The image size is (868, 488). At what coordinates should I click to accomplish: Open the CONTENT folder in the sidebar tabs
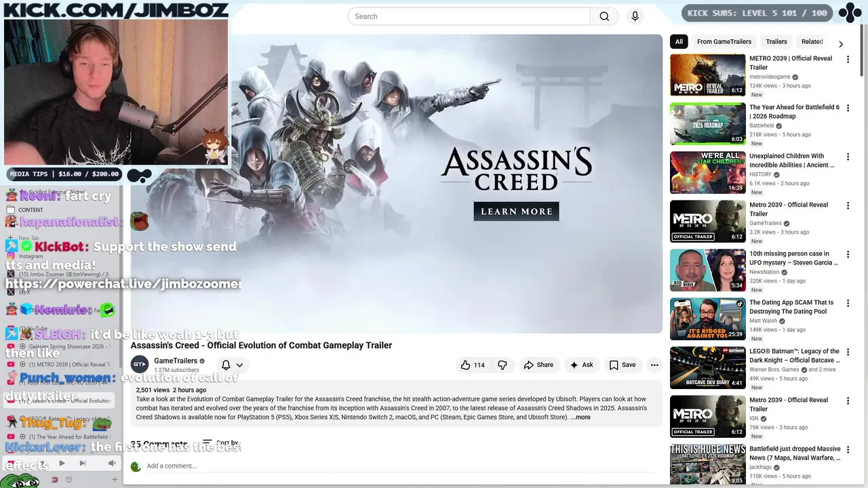point(31,210)
